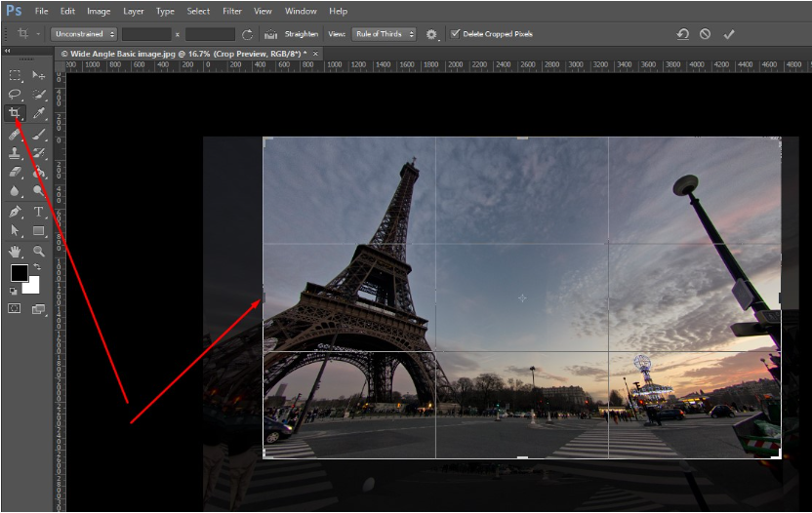Open the Window menu

[301, 11]
